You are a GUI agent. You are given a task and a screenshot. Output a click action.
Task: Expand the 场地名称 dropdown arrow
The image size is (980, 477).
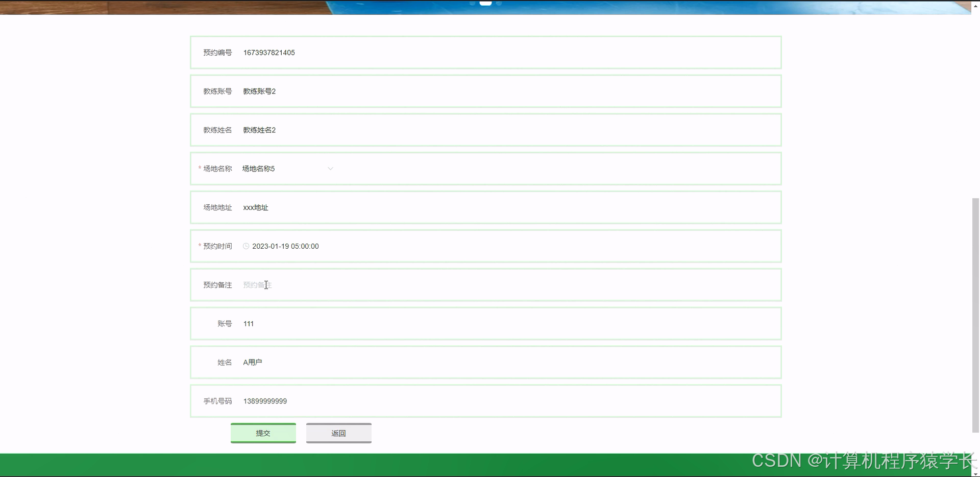coord(330,169)
